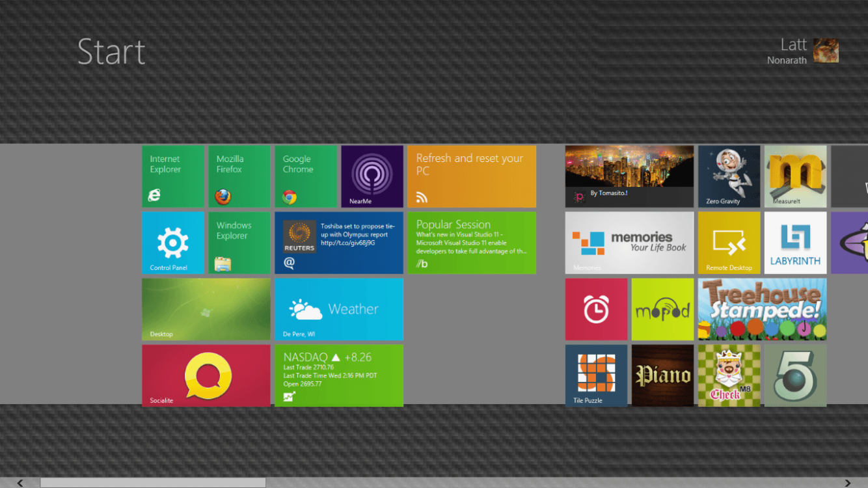The image size is (868, 488).
Task: Launch the Windows Explorer tile
Action: 239,243
